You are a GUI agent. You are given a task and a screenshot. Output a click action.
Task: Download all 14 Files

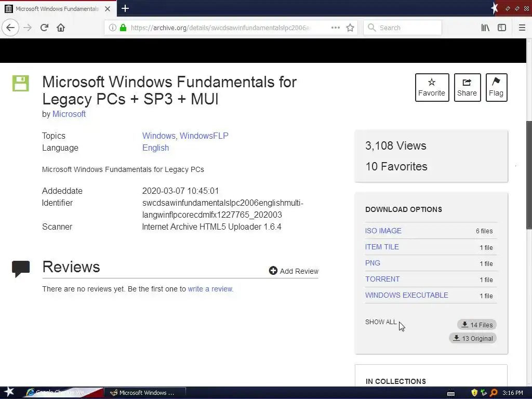coord(477,325)
